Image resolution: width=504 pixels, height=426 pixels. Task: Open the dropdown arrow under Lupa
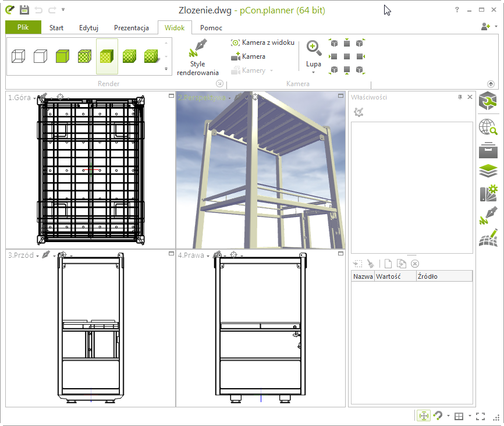tap(314, 72)
